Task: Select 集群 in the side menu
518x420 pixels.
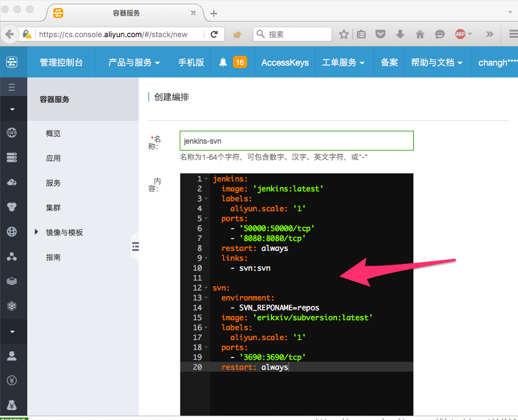Action: click(53, 208)
